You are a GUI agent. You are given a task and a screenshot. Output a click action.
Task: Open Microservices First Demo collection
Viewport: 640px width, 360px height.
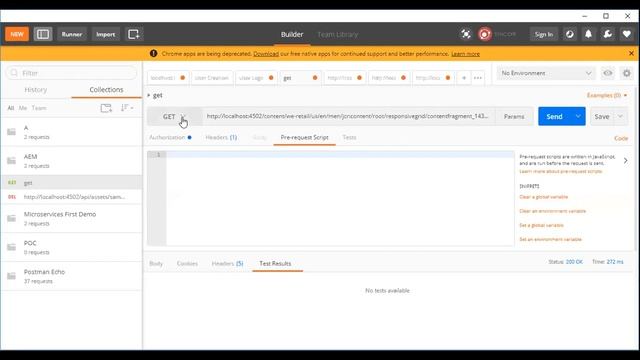[71, 218]
